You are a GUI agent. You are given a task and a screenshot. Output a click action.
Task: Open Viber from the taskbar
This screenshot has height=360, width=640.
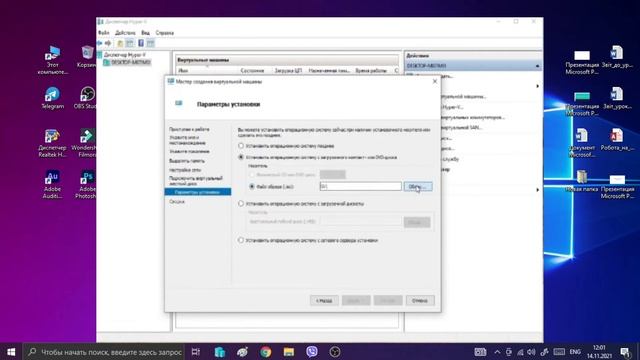[x=312, y=351]
